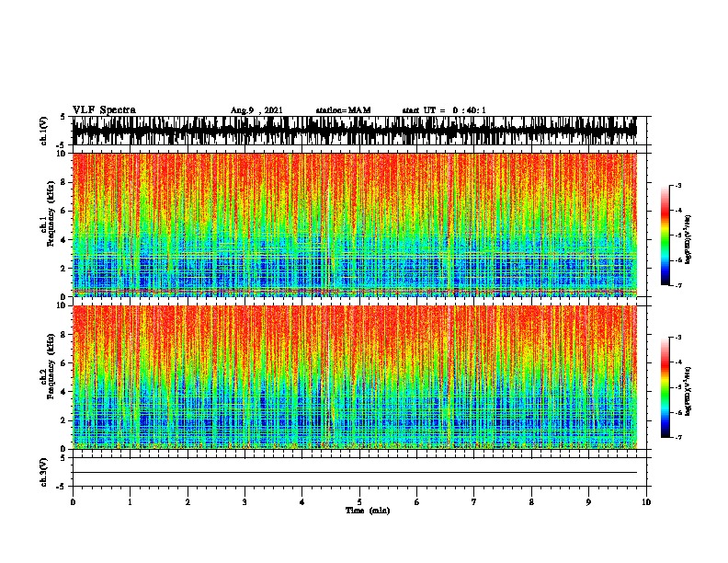Click time axis tick label "4"
This screenshot has width=728, height=563.
tap(302, 502)
